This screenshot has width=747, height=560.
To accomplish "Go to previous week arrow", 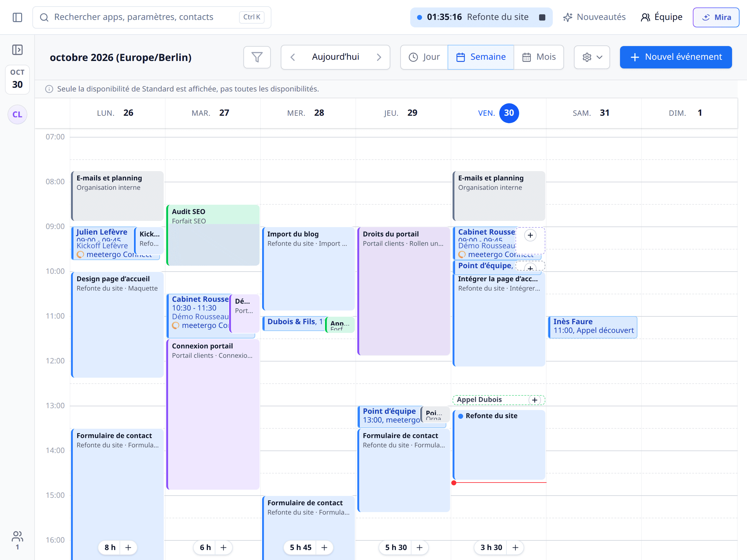I will point(293,57).
